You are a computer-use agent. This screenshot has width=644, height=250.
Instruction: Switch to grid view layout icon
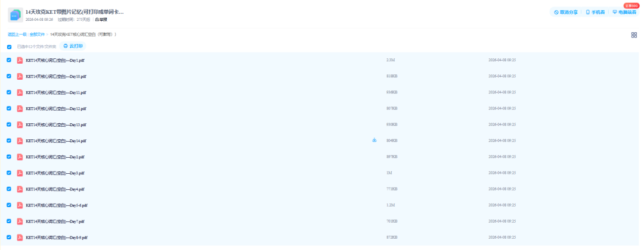(634, 35)
